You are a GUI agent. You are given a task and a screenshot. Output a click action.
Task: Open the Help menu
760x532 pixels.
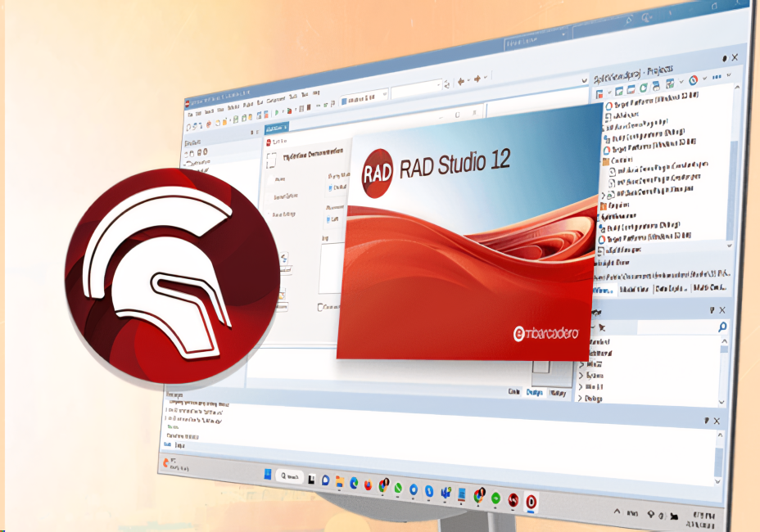tap(316, 92)
